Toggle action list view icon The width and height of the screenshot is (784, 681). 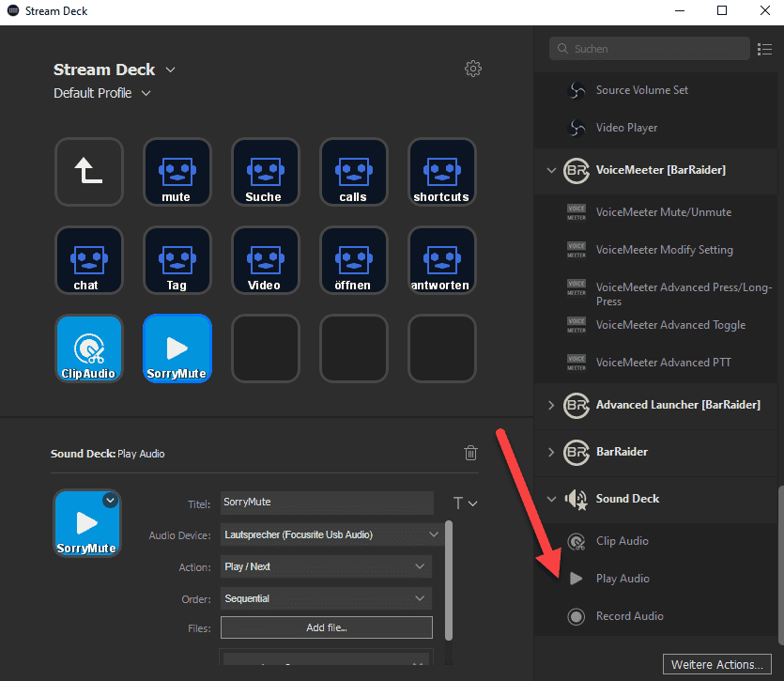coord(764,49)
